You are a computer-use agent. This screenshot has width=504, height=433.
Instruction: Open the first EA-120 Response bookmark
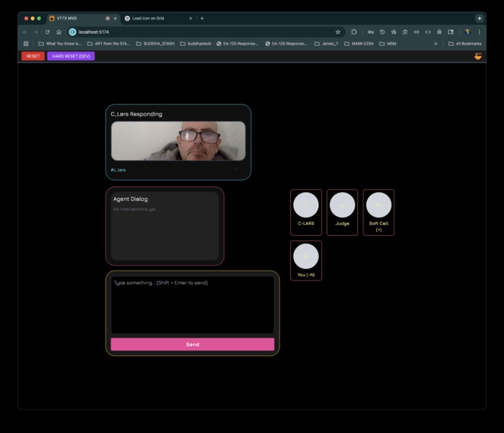tap(237, 43)
